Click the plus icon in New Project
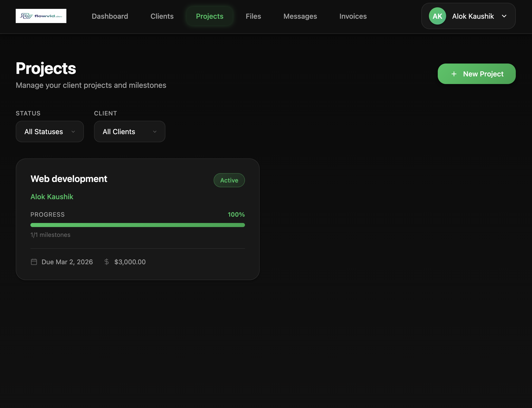 [x=454, y=74]
